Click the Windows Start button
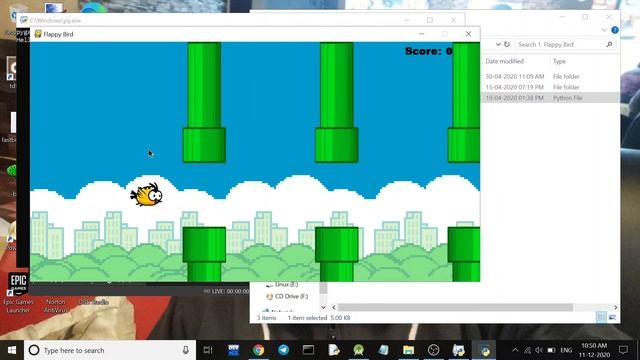Image resolution: width=640 pixels, height=360 pixels. point(12,350)
